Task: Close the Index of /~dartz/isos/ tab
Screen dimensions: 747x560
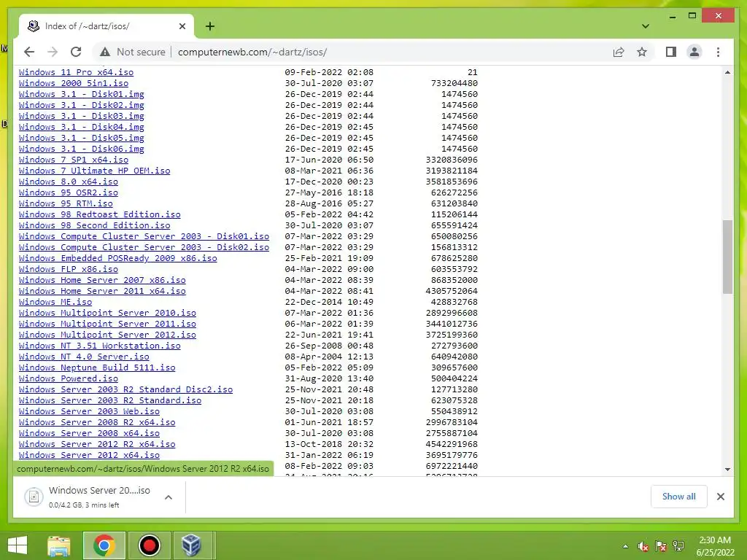Action: pos(182,26)
